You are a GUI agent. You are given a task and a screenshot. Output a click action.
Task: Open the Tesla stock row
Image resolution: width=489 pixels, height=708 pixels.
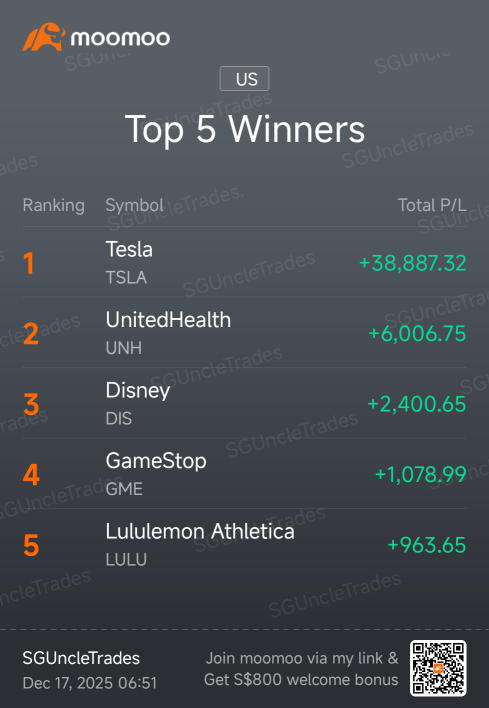click(244, 262)
